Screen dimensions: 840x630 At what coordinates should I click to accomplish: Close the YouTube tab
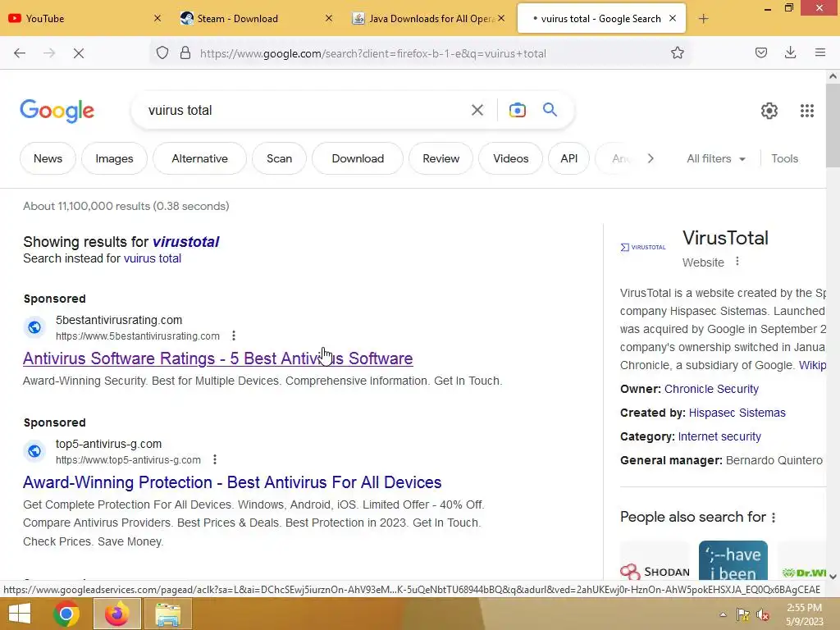pyautogui.click(x=157, y=18)
